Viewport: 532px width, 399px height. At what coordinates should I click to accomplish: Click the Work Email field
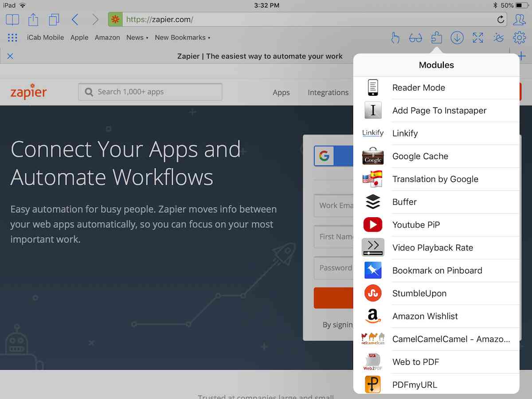[333, 205]
